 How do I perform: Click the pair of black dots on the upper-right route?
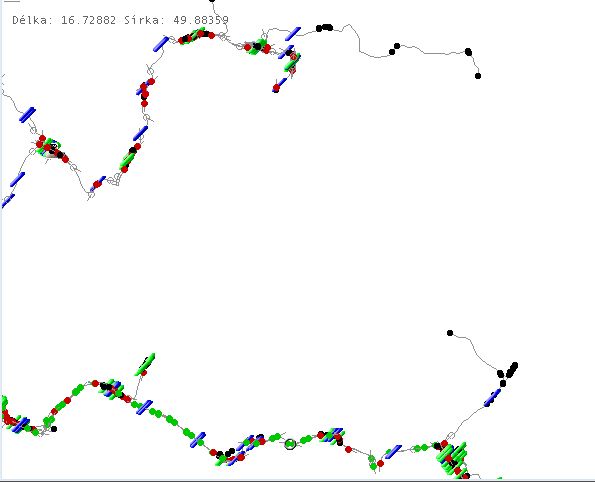(x=395, y=49)
